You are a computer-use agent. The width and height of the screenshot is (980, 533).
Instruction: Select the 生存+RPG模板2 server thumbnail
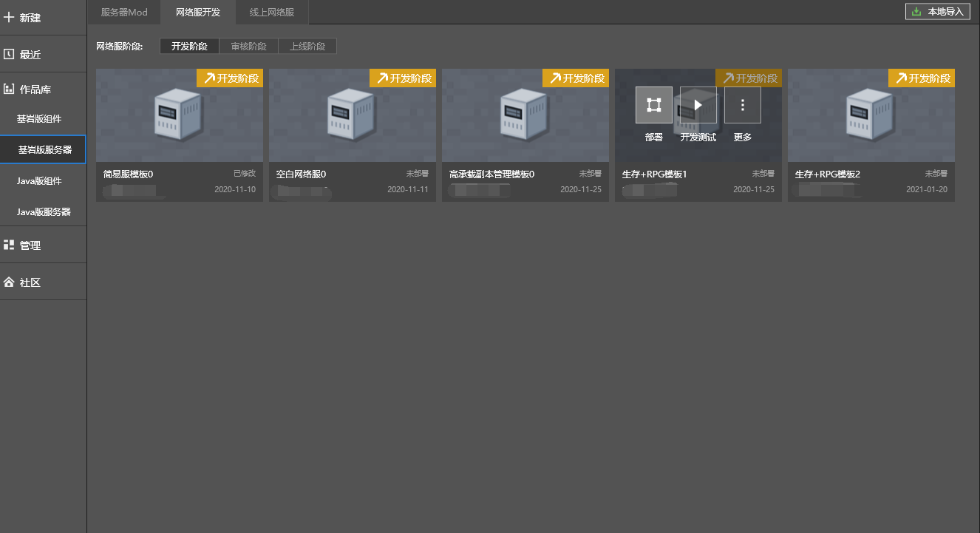pos(871,115)
